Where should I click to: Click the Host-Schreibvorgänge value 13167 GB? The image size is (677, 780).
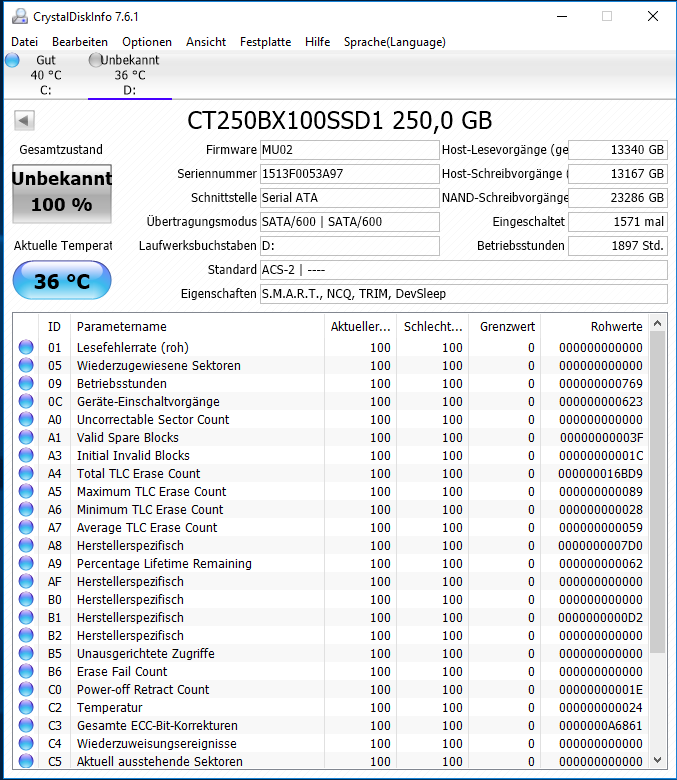click(618, 174)
